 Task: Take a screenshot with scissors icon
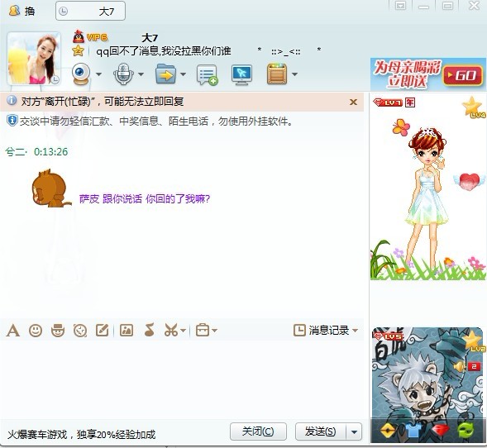171,331
